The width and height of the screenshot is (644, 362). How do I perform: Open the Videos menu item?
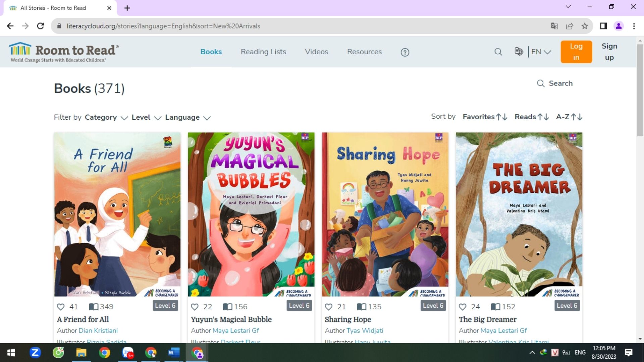(316, 52)
